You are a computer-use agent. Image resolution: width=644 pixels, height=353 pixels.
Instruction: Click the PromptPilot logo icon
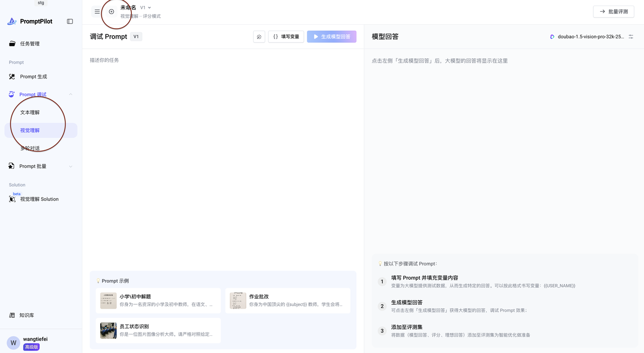click(x=12, y=21)
